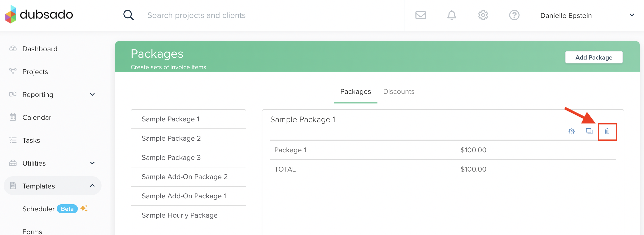Open Danielle Epstein account dropdown
This screenshot has width=644, height=235.
pos(632,15)
